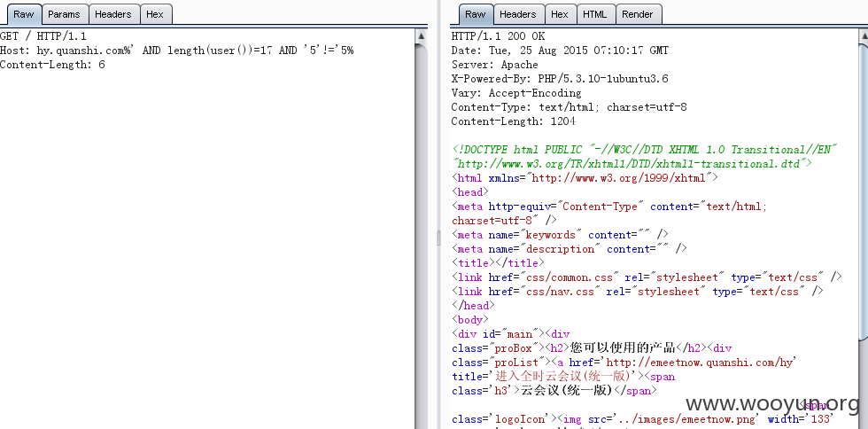Viewport: 868px width, 429px height.
Task: Click the emeetnow.quanshi.com/hy href text
Action: click(x=701, y=363)
